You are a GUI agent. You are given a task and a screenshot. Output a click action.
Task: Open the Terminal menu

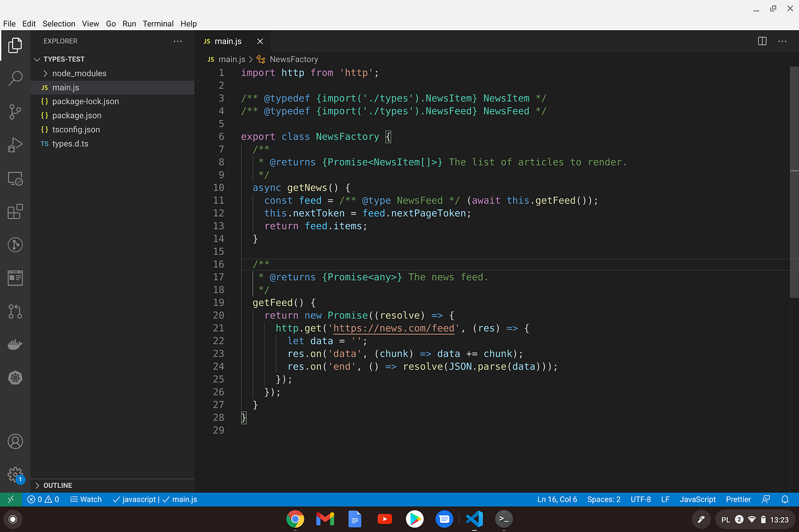click(158, 23)
